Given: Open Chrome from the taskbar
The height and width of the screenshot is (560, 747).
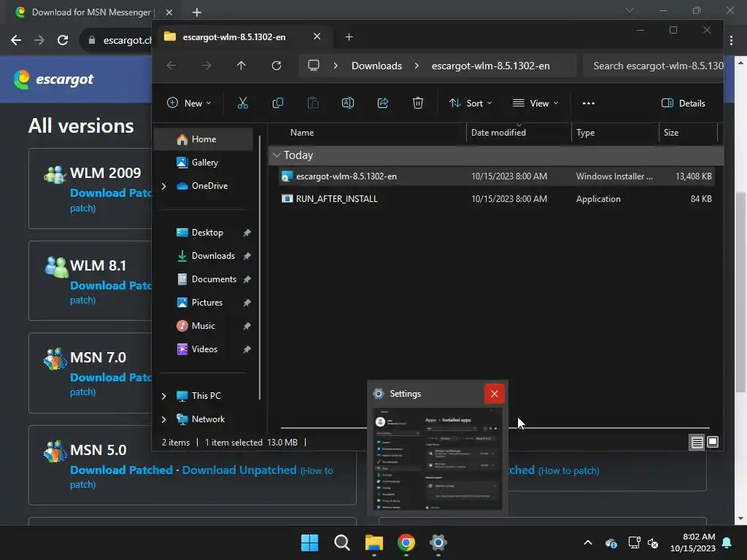Looking at the screenshot, I should point(406,542).
